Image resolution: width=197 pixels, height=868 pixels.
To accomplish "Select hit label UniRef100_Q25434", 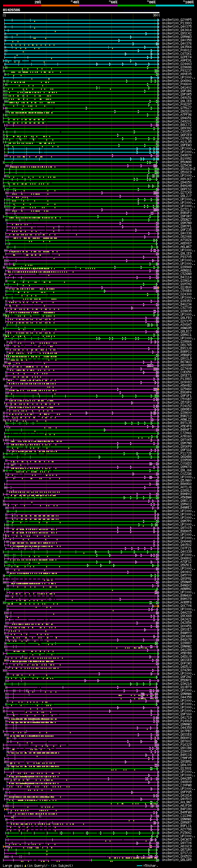I will click(177, 165).
